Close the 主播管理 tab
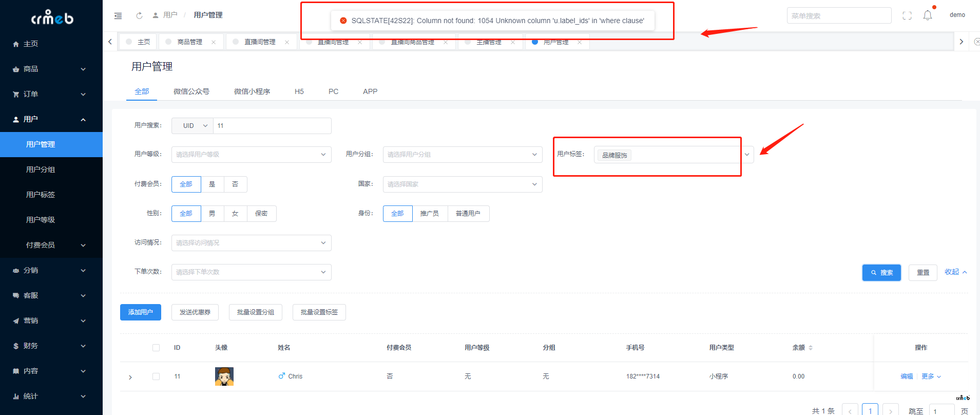The width and height of the screenshot is (980, 415). [x=513, y=42]
